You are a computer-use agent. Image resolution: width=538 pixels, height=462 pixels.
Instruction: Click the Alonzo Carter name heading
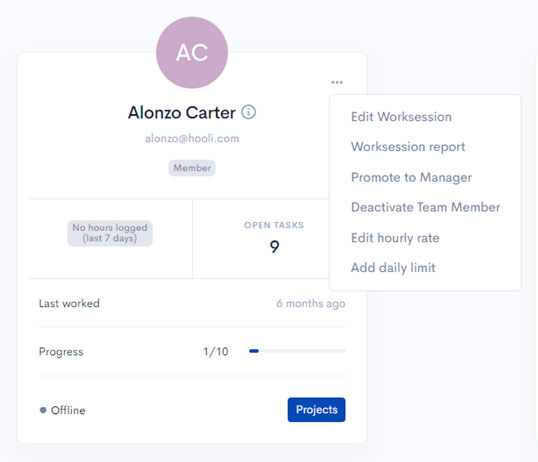(182, 112)
